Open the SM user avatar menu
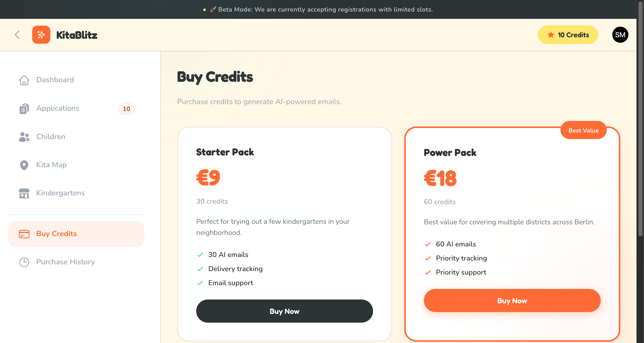The height and width of the screenshot is (343, 644). pos(620,35)
